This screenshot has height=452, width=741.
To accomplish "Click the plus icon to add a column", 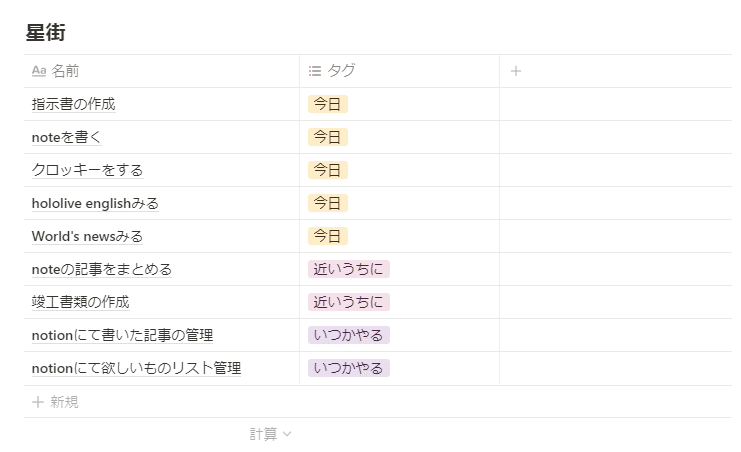I will [x=515, y=71].
